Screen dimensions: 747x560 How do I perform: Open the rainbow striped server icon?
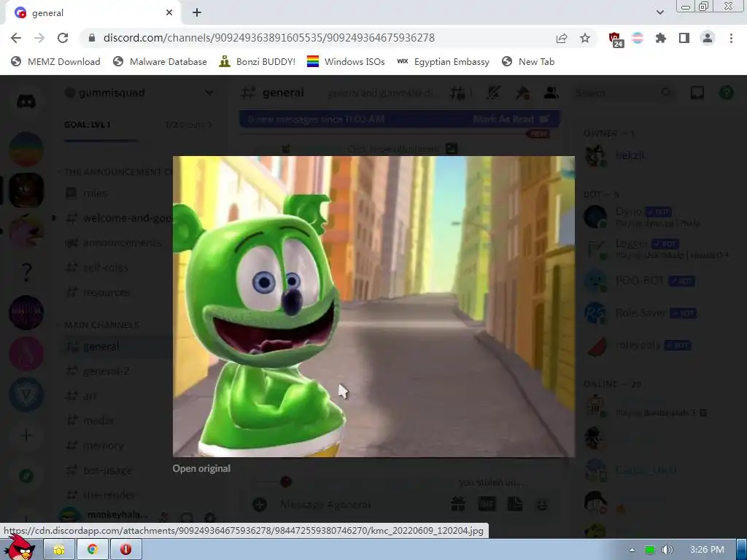tap(26, 149)
